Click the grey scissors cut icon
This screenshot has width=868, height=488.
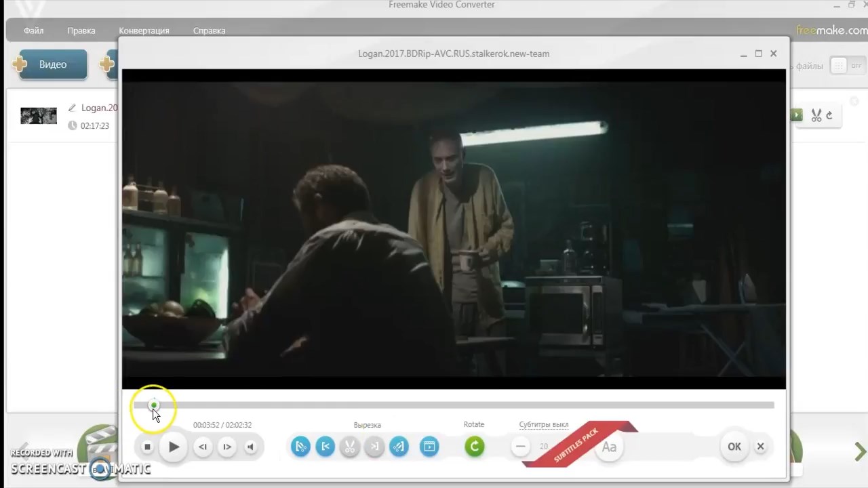pyautogui.click(x=350, y=447)
